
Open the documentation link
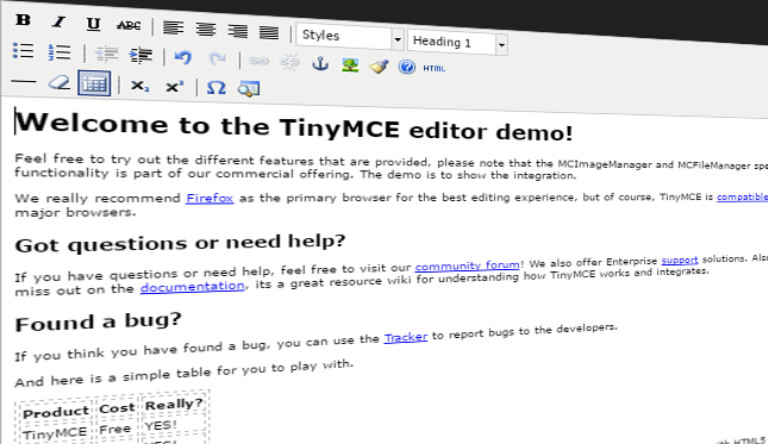click(x=192, y=286)
